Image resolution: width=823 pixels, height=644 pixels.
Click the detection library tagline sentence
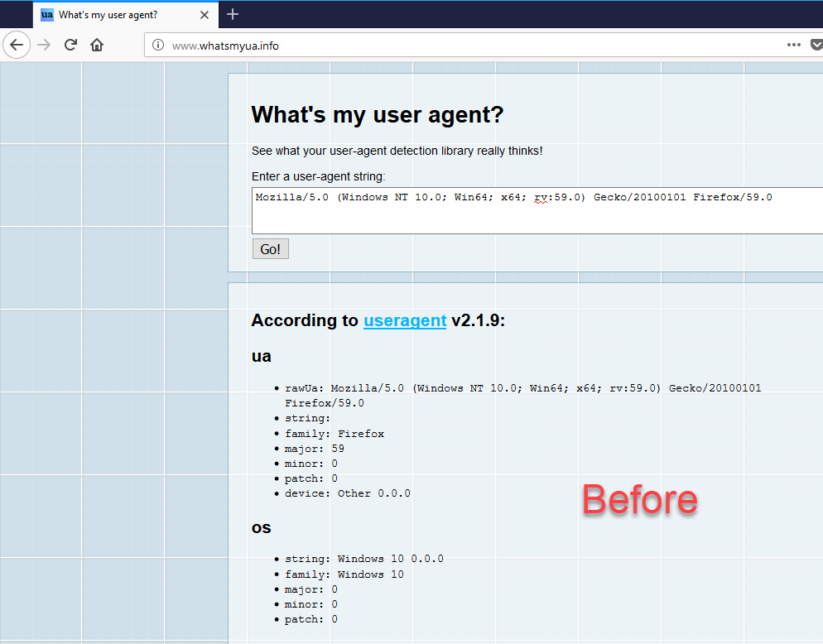(x=397, y=151)
